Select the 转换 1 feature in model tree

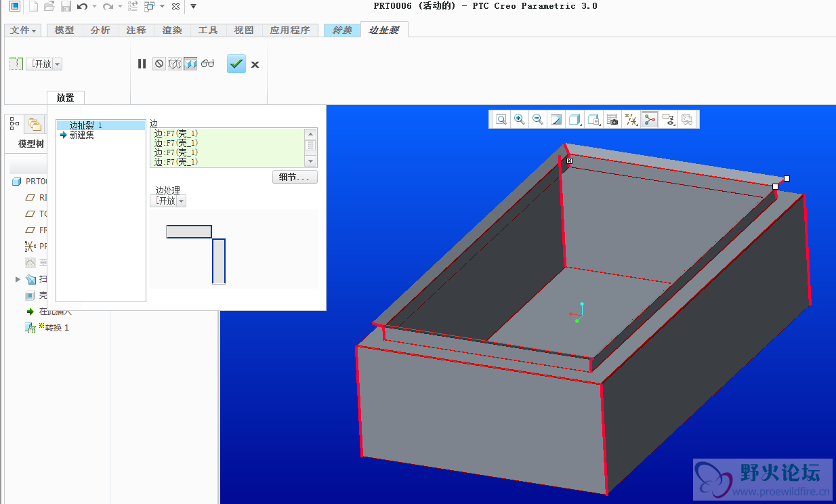pyautogui.click(x=56, y=328)
